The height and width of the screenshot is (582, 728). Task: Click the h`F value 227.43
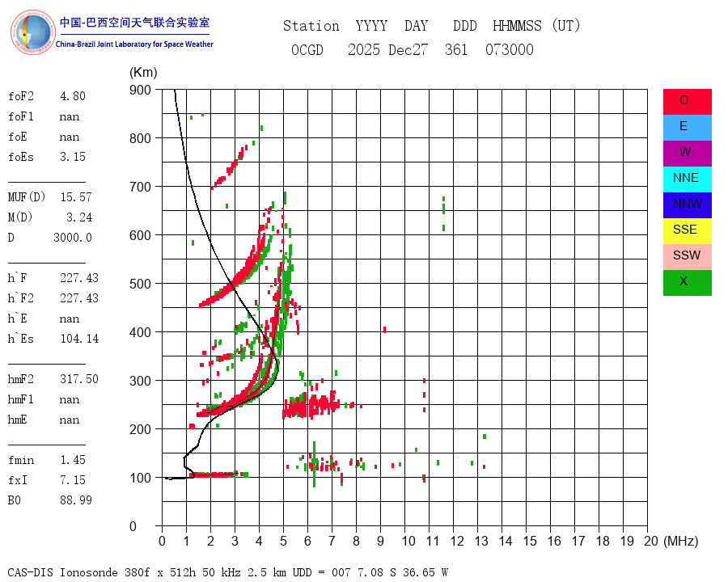(x=79, y=278)
